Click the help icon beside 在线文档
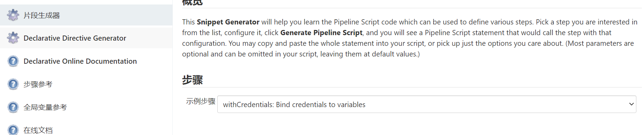Screen dimensions: 644x135 coord(13,130)
